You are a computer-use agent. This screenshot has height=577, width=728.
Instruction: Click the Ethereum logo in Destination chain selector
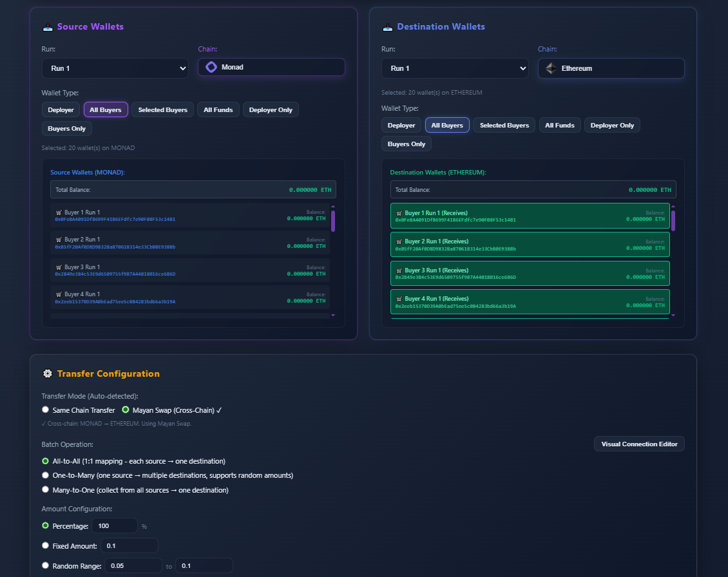[551, 68]
